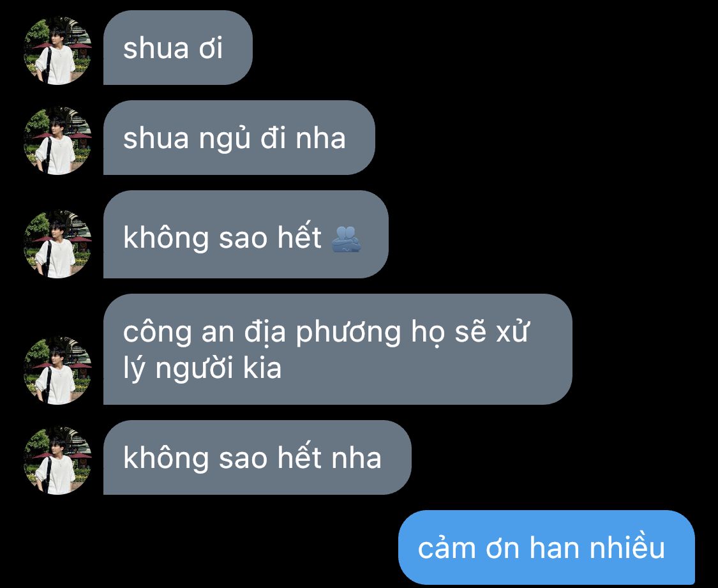The width and height of the screenshot is (718, 588).
Task: Tap the 'shua ngủ đi nha' bubble
Action: pos(239,137)
